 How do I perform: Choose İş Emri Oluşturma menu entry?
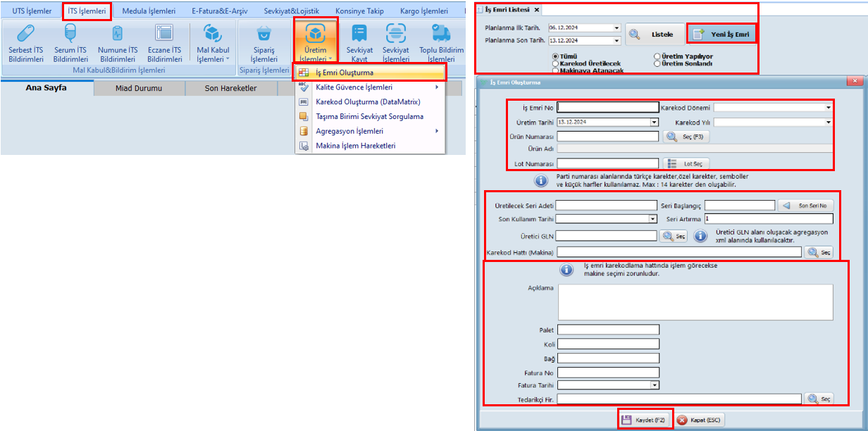[x=344, y=73]
